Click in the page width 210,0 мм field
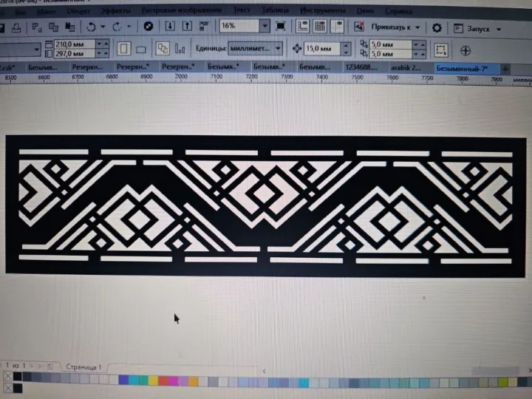The image size is (532, 399). coord(75,44)
